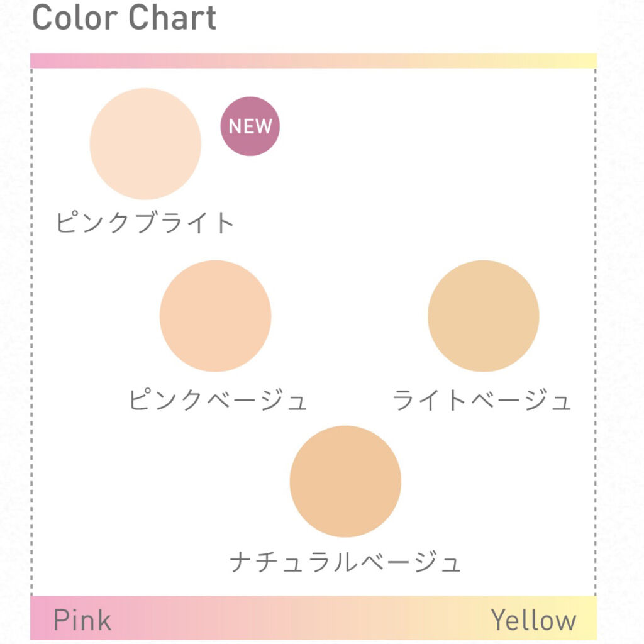Click middle of bottom Pink-Yellow gradient bar
644x644 pixels.
tap(313, 618)
